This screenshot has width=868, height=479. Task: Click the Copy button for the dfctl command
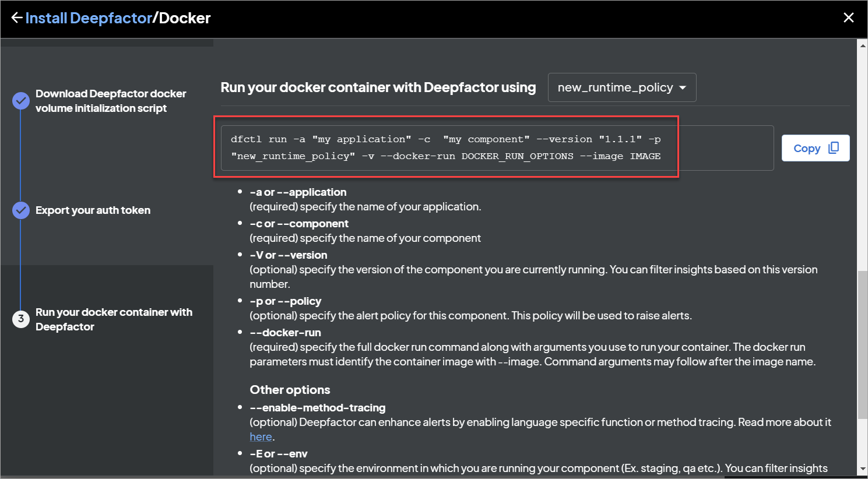tap(816, 148)
